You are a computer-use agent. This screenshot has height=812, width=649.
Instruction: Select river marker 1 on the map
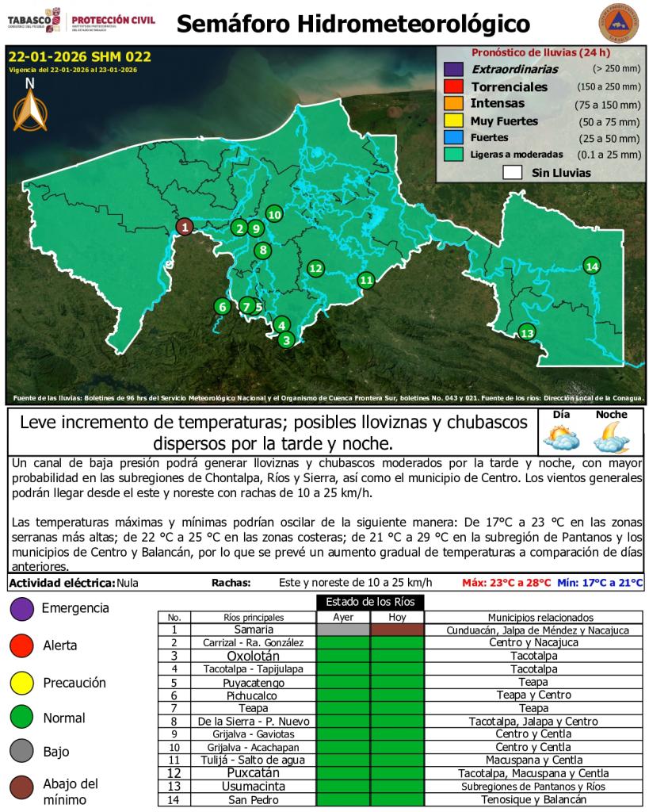pos(184,227)
